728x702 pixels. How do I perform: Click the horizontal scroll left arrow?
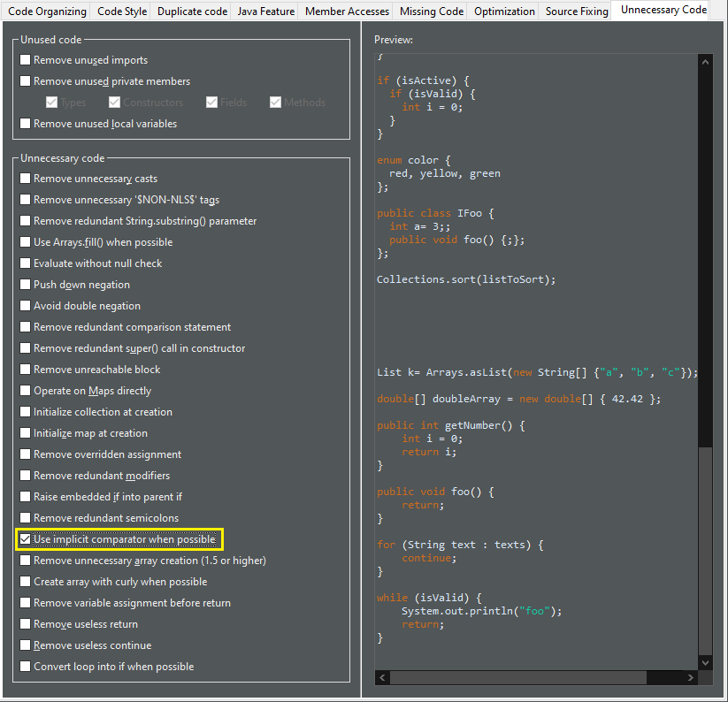coord(382,677)
